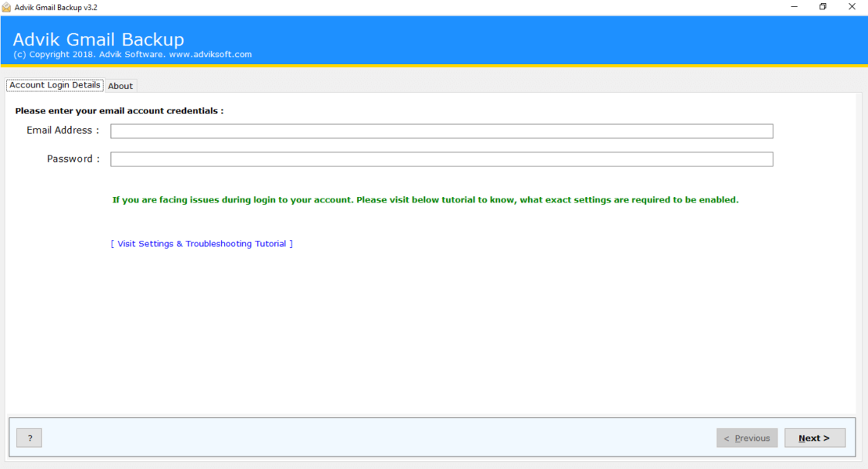Close the Advik Gmail Backup window

click(852, 7)
